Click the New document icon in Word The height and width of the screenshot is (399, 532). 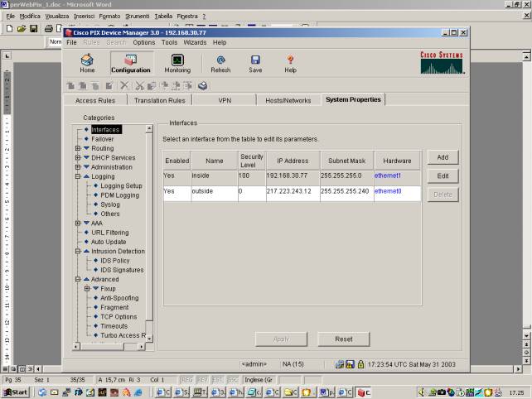(9, 28)
